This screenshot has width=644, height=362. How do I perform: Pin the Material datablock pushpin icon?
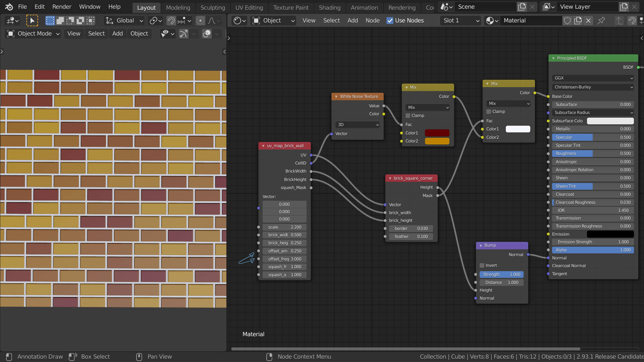[x=601, y=20]
